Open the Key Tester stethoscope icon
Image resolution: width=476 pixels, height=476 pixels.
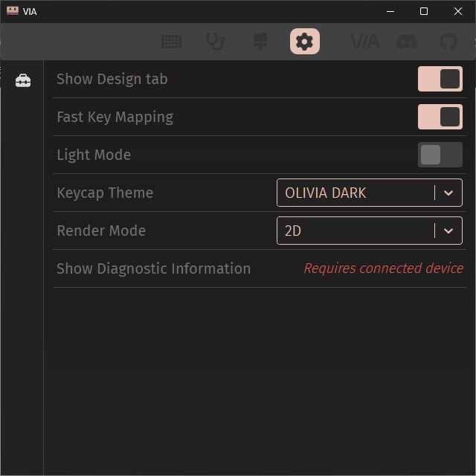(215, 42)
